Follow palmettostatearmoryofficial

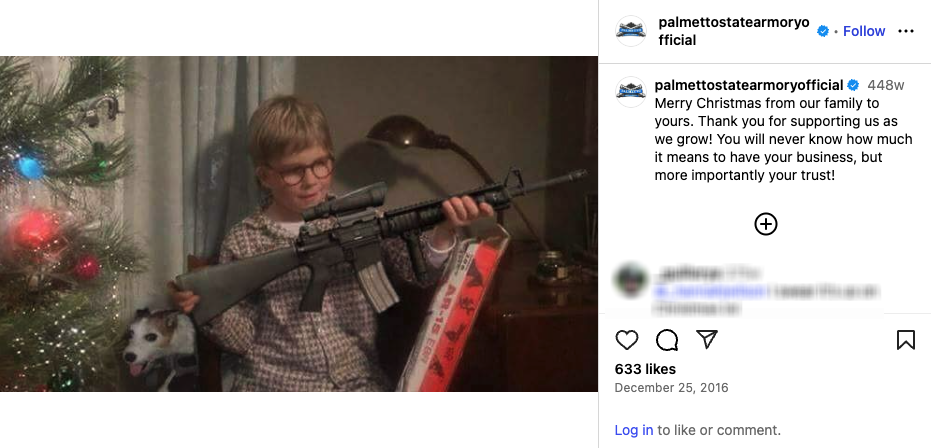[x=864, y=31]
